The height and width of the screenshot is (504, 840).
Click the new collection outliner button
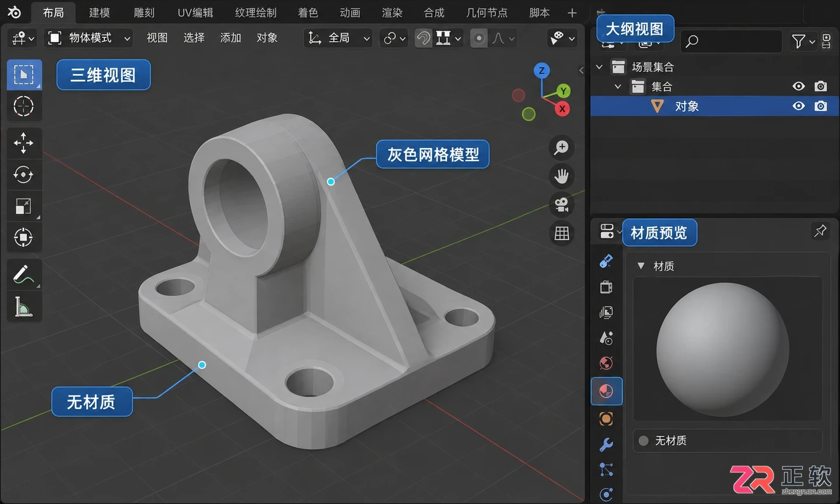pyautogui.click(x=826, y=41)
